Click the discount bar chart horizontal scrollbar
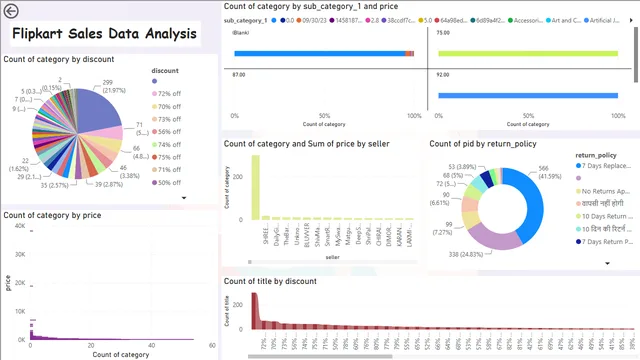Image resolution: width=640 pixels, height=360 pixels. tap(320, 356)
